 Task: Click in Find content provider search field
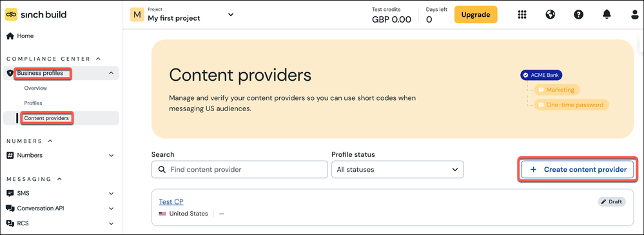239,169
